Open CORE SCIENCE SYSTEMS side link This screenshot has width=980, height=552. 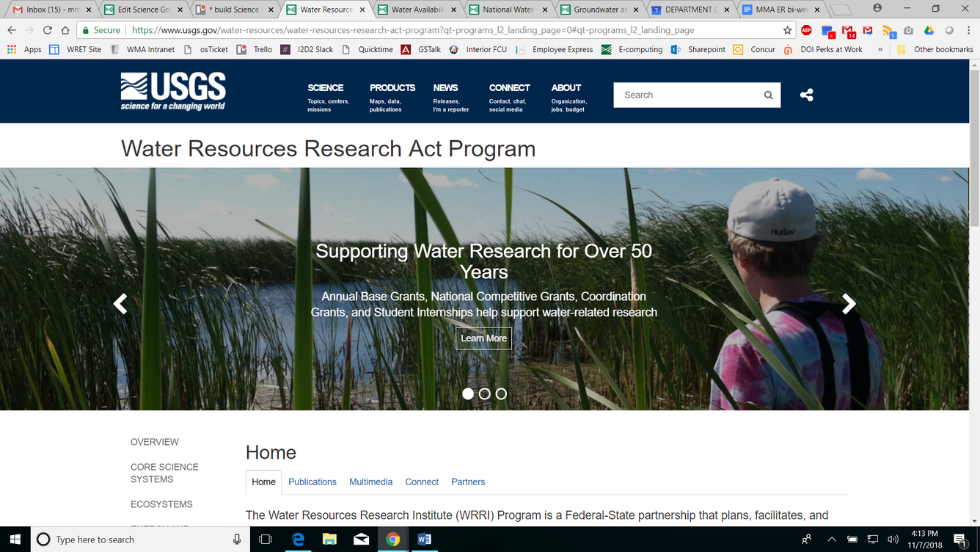pyautogui.click(x=164, y=473)
